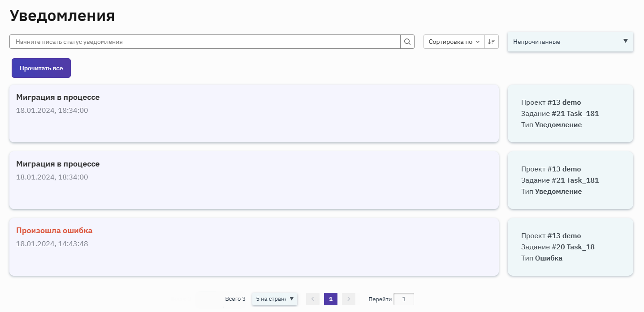This screenshot has height=312, width=644.
Task: Expand the 5 на странице page-size selector
Action: [x=274, y=299]
